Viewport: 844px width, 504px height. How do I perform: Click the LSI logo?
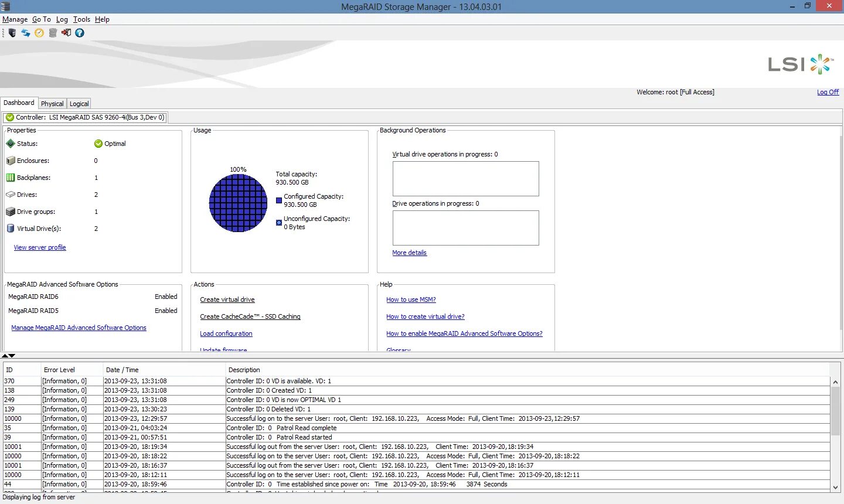tap(801, 64)
